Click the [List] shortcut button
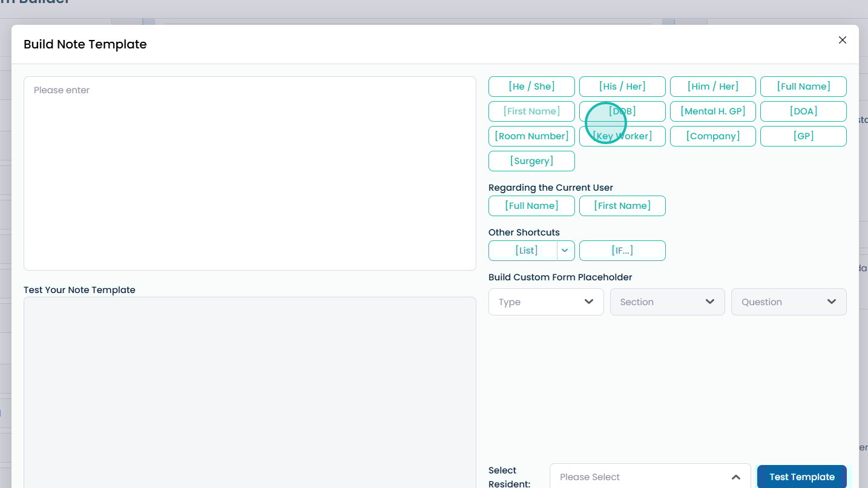 (523, 251)
